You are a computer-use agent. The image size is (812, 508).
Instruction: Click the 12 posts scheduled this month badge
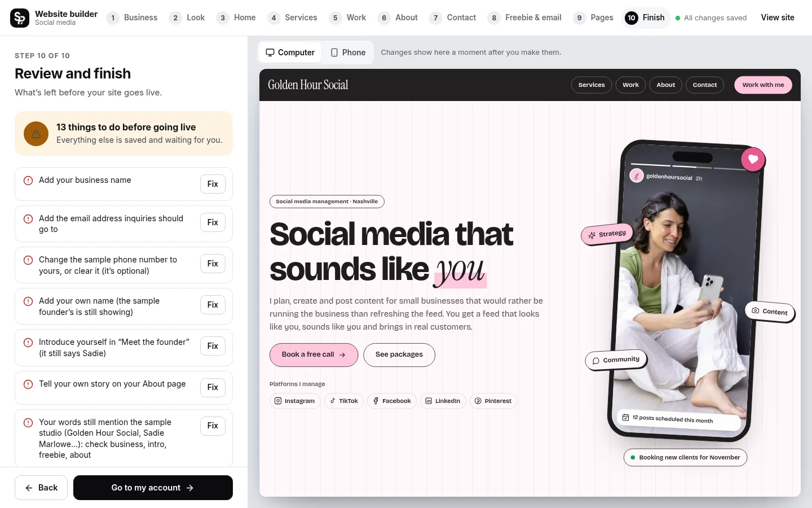tap(678, 419)
